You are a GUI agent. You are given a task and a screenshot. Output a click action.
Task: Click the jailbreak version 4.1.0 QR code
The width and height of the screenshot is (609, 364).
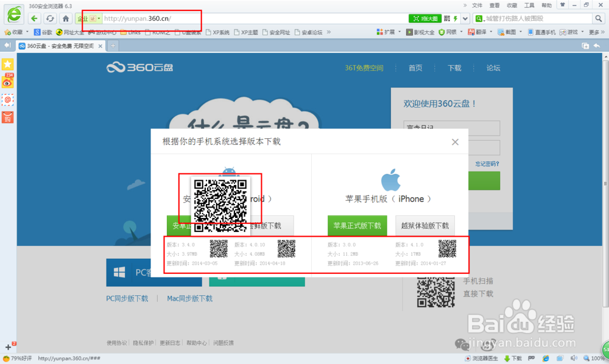click(447, 249)
